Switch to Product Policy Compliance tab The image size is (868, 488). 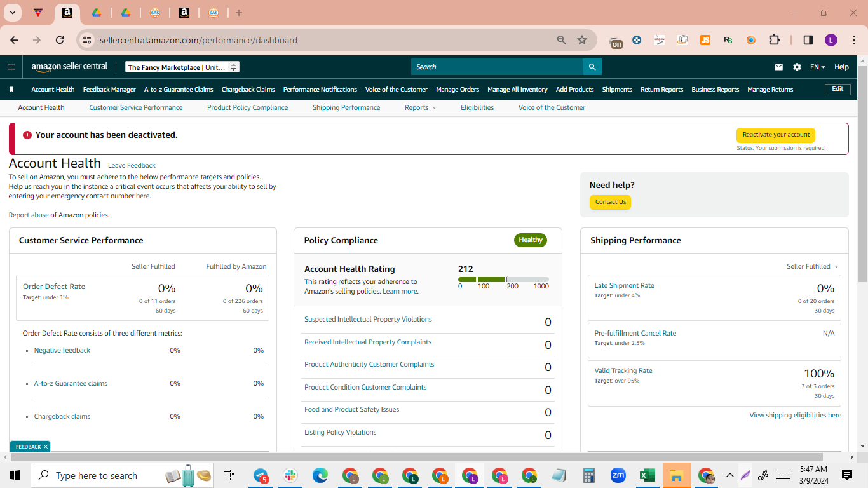pyautogui.click(x=248, y=108)
